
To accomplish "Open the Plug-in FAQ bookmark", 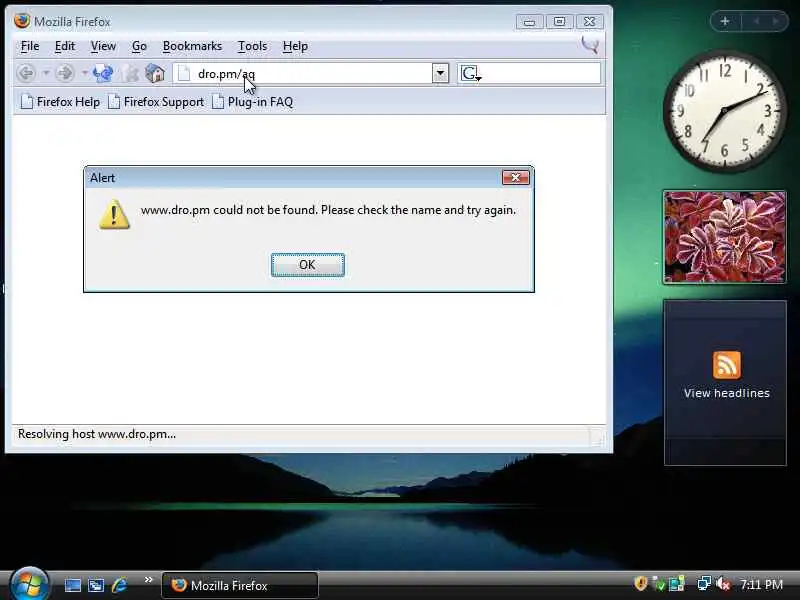I will (x=253, y=102).
